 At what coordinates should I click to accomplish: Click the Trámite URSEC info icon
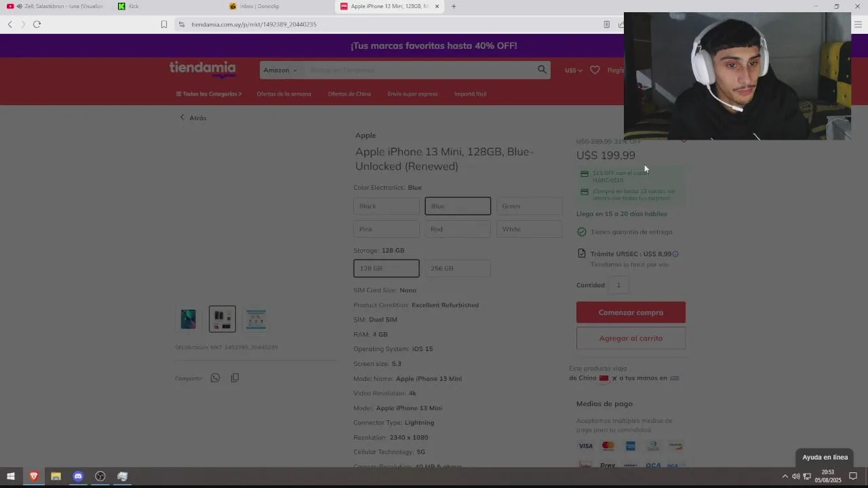(x=675, y=254)
